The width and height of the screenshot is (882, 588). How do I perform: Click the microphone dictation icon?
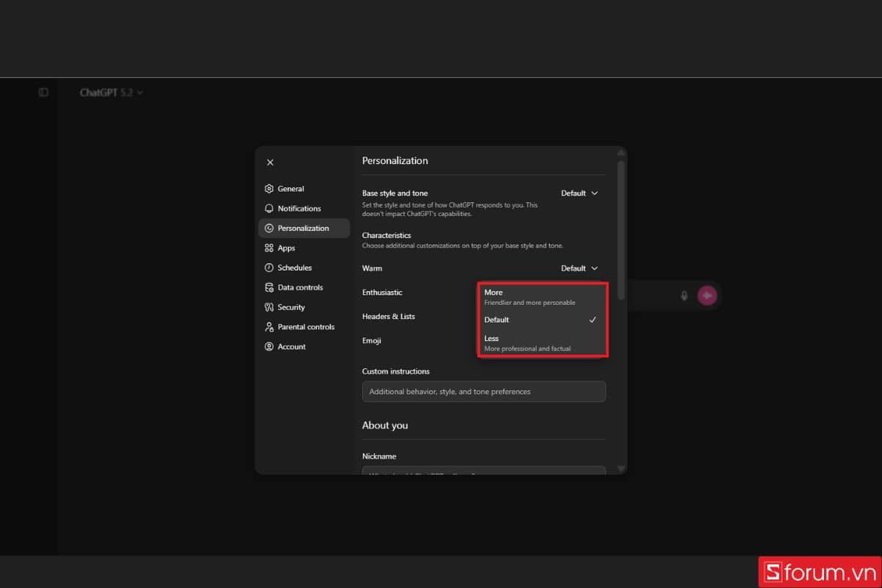click(684, 295)
